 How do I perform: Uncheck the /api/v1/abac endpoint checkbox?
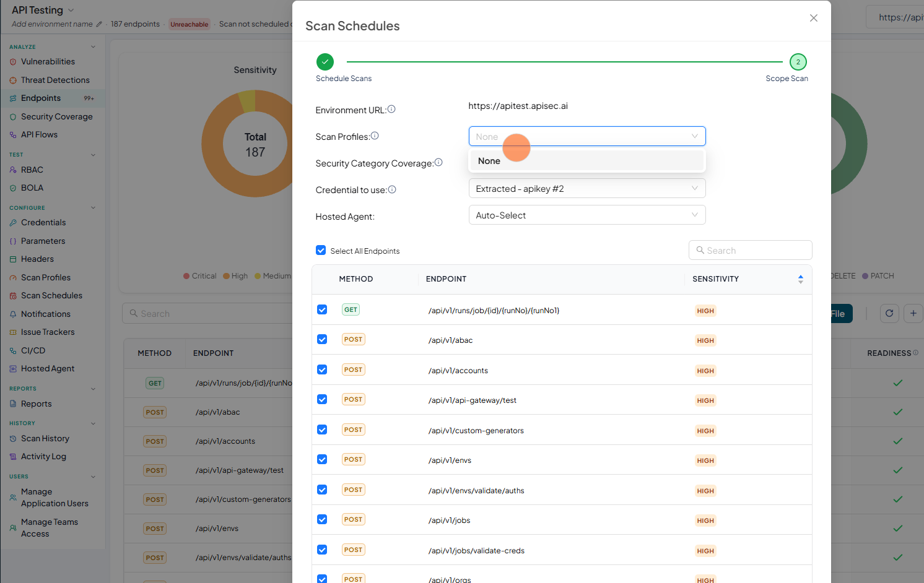[322, 339]
